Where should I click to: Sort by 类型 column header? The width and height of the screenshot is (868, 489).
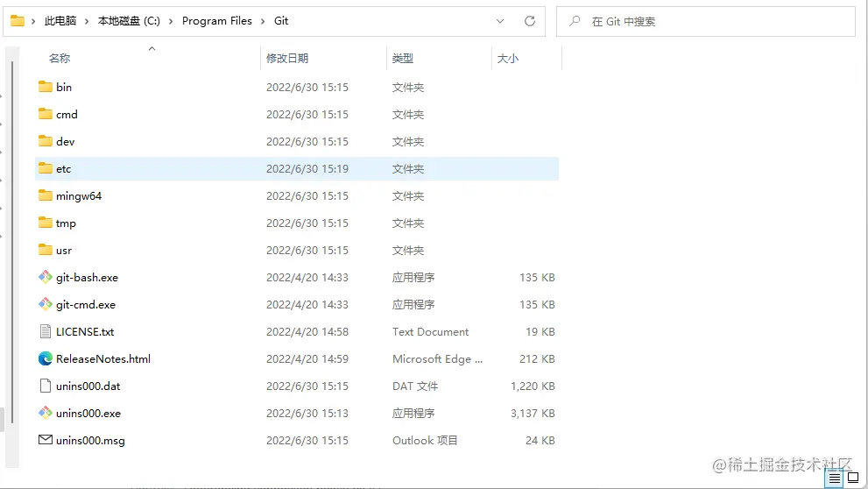click(402, 58)
